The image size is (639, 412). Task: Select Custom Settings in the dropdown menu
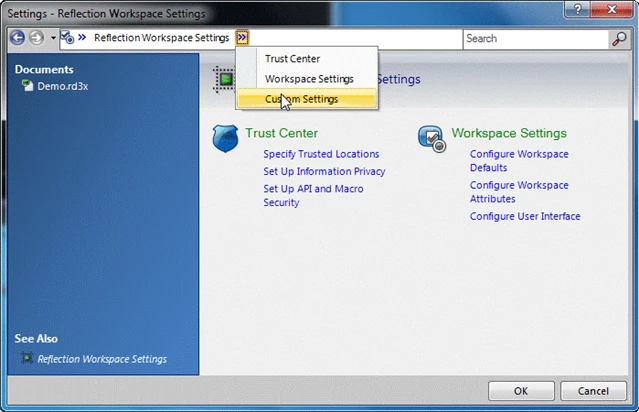tap(306, 99)
